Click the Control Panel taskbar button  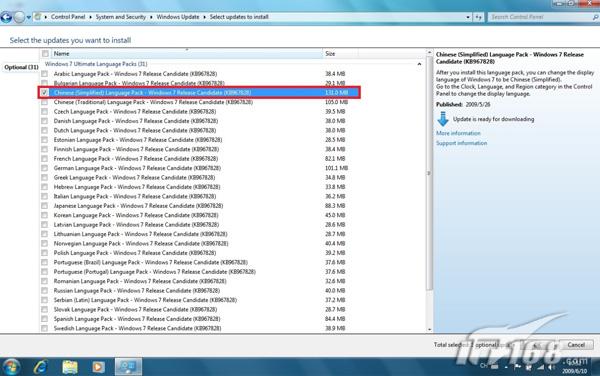pyautogui.click(x=128, y=367)
